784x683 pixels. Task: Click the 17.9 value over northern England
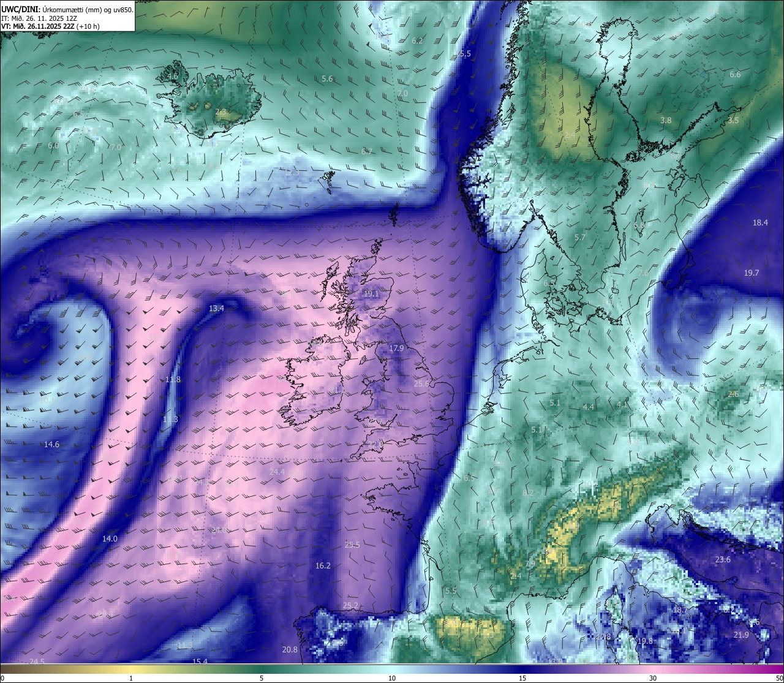pos(397,349)
